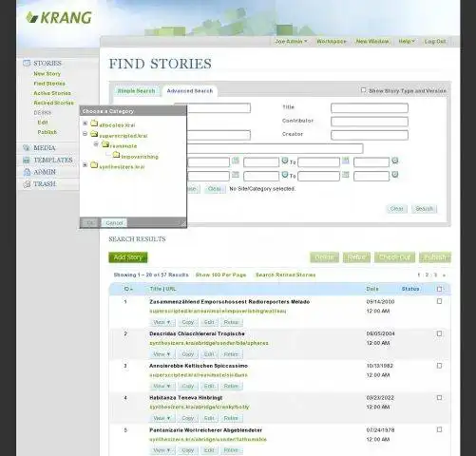Image resolution: width=476 pixels, height=456 pixels.
Task: Open clock picker in upper date row before To
Action: (285, 161)
